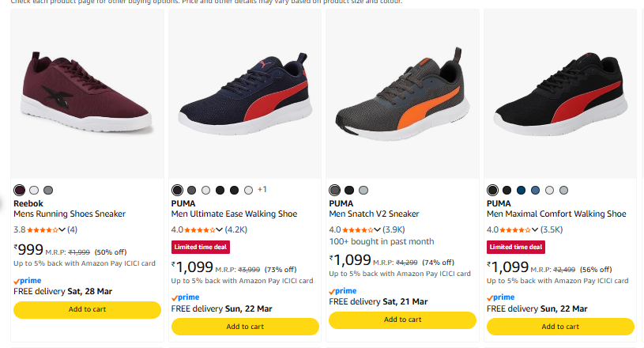Open the Men Maximal Comfort Walking Shoe link

[556, 214]
